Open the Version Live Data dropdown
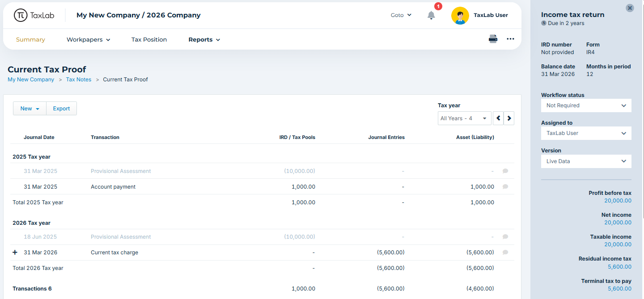The image size is (644, 299). click(586, 161)
